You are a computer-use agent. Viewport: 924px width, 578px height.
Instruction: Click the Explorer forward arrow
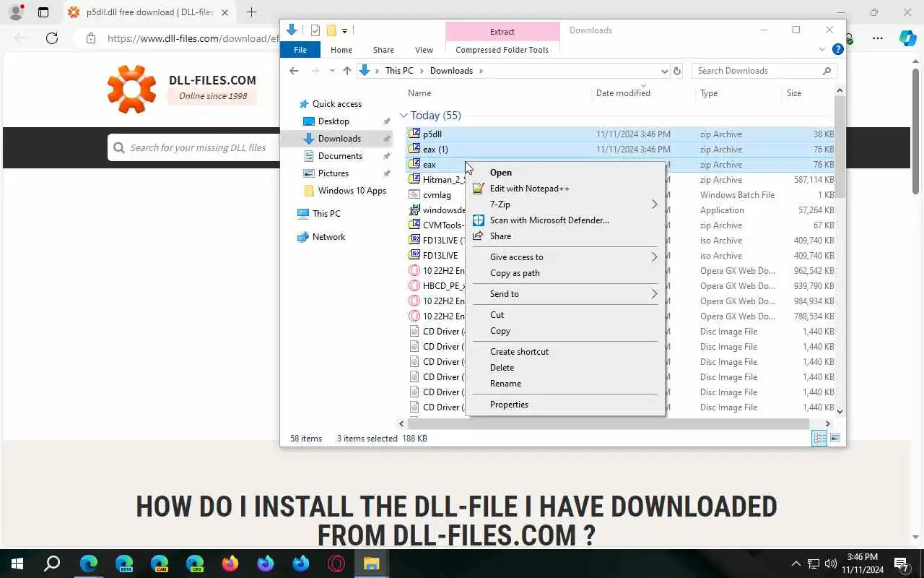click(315, 71)
